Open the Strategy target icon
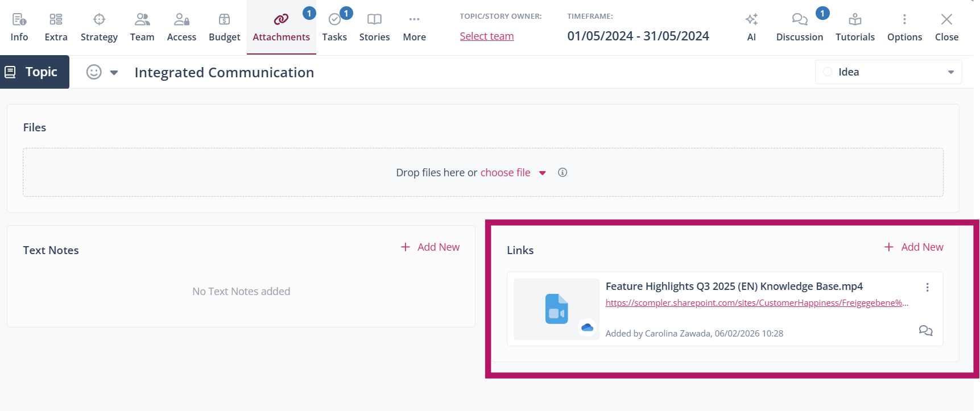Screen dimensions: 980x411 click(99, 20)
